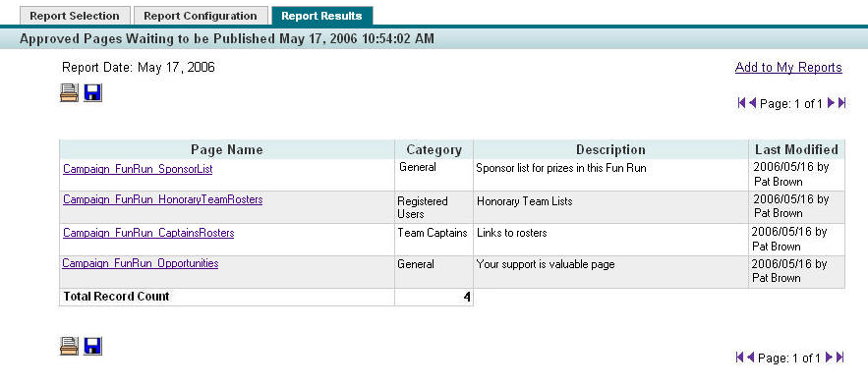The height and width of the screenshot is (386, 868).
Task: Select the Report Results tab
Action: click(321, 16)
